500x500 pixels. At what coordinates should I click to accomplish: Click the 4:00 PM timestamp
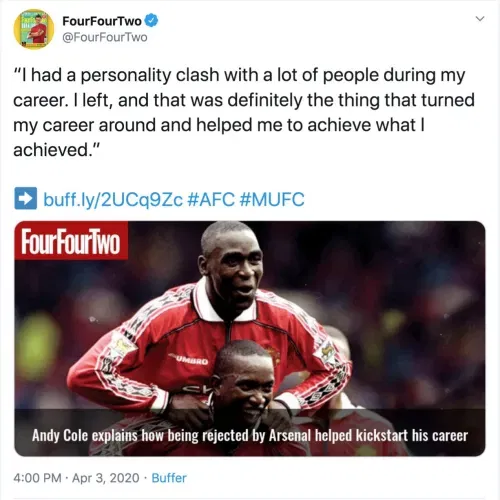pos(37,478)
